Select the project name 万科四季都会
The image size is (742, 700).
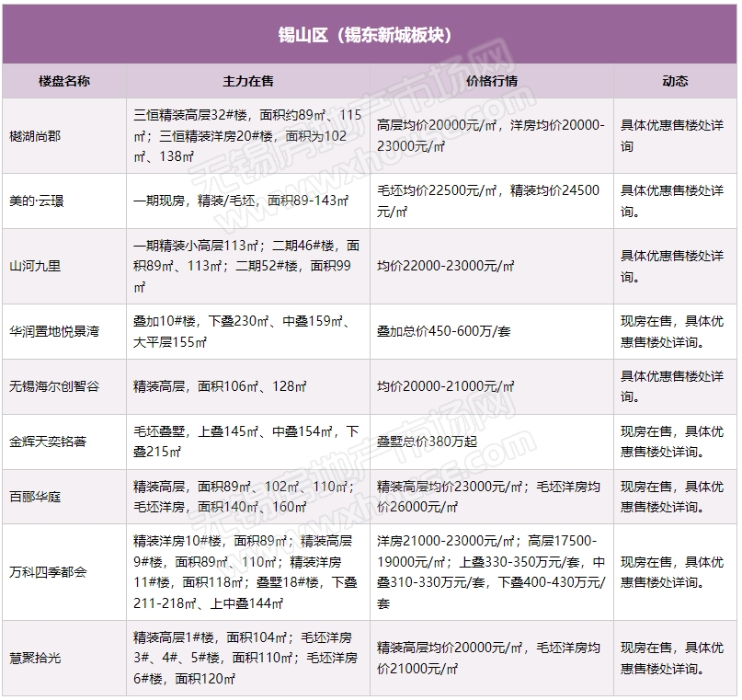coord(48,572)
